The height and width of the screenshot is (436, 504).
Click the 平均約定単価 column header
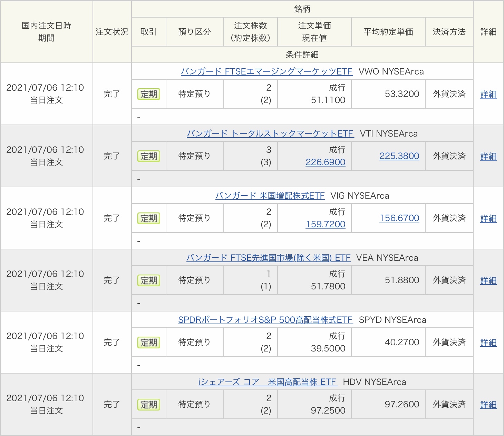(x=388, y=32)
